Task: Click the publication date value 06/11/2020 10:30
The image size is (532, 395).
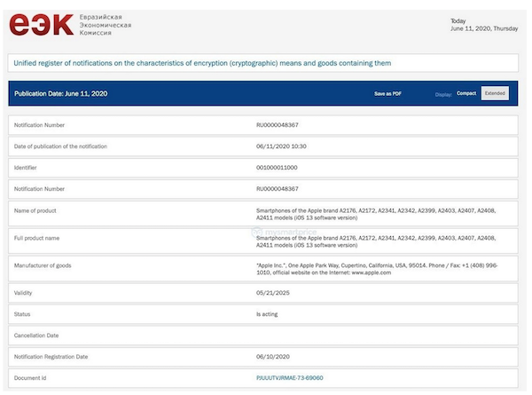Action: [x=282, y=146]
